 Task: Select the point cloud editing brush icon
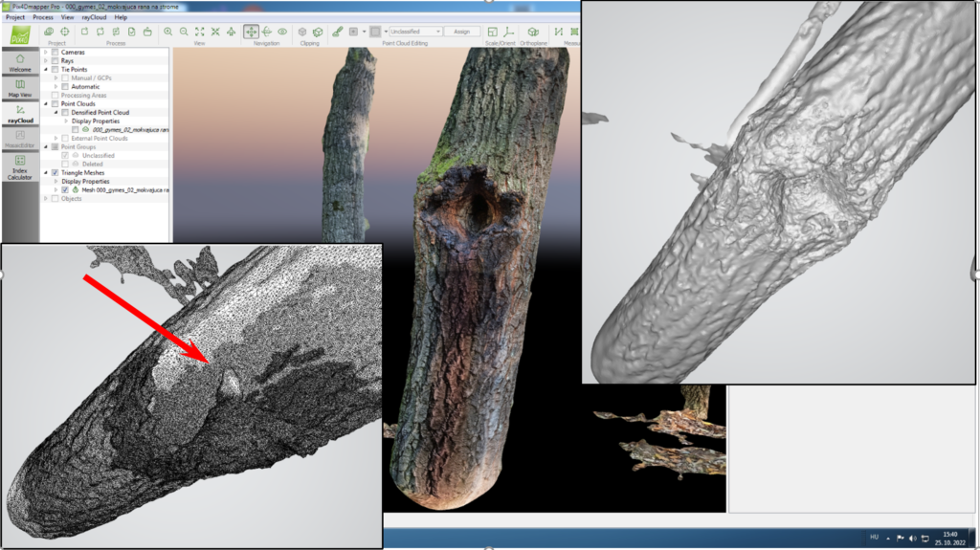tap(337, 32)
